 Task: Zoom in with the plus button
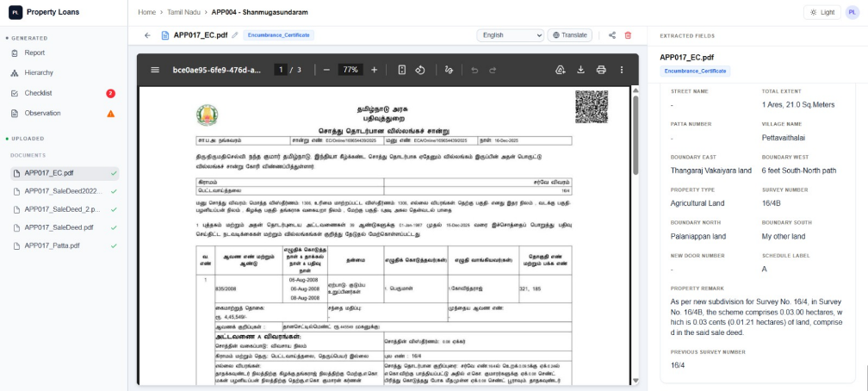[x=375, y=70]
